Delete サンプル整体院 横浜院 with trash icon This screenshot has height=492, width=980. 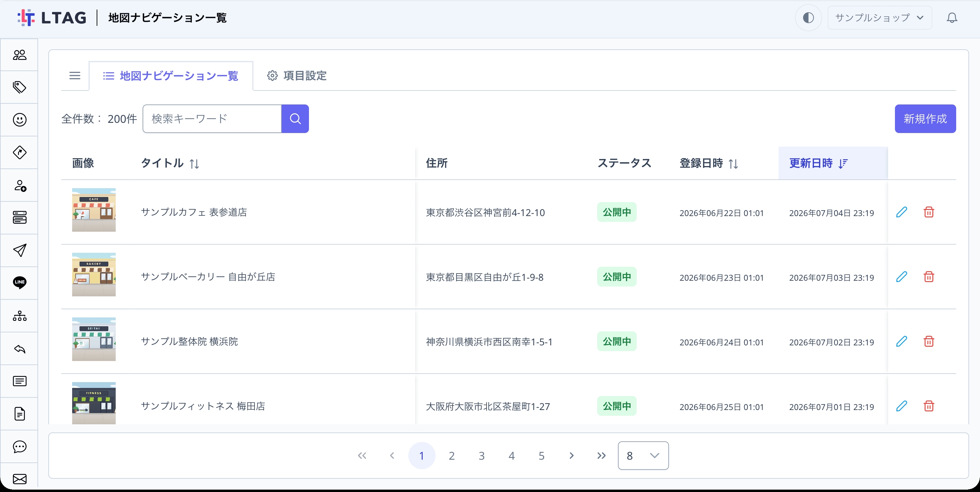929,341
